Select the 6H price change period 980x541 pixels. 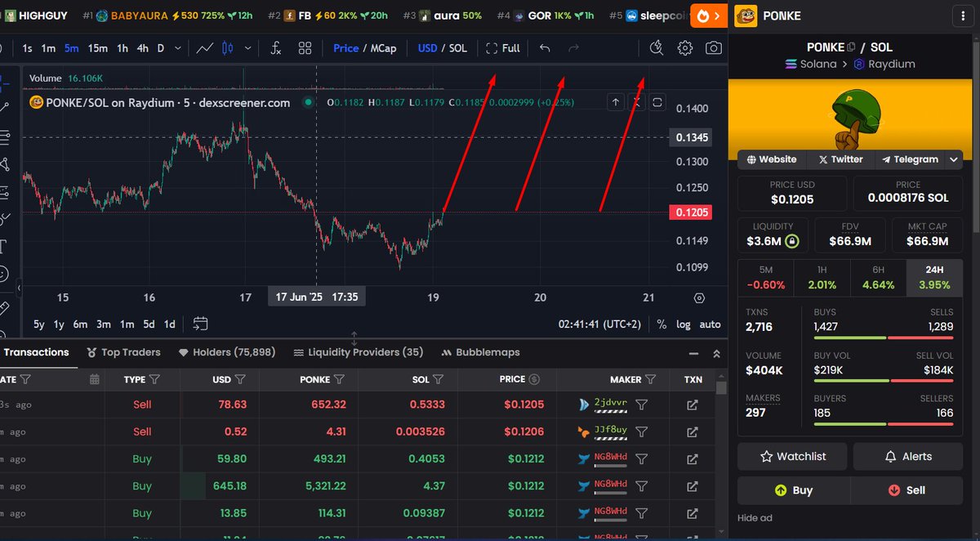(x=878, y=278)
